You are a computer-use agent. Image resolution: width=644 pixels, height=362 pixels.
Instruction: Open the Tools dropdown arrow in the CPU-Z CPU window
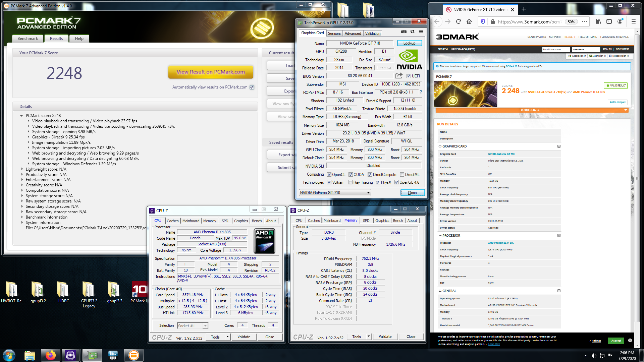(x=227, y=337)
